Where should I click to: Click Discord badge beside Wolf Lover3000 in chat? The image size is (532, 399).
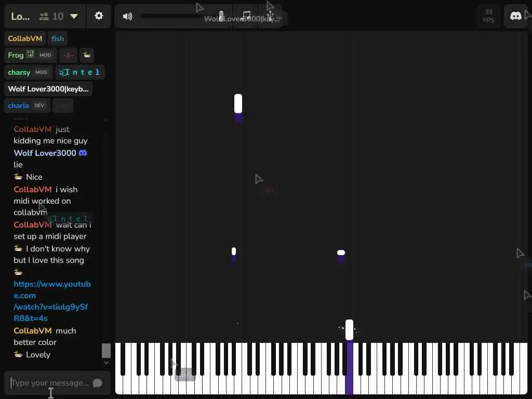coord(83,153)
